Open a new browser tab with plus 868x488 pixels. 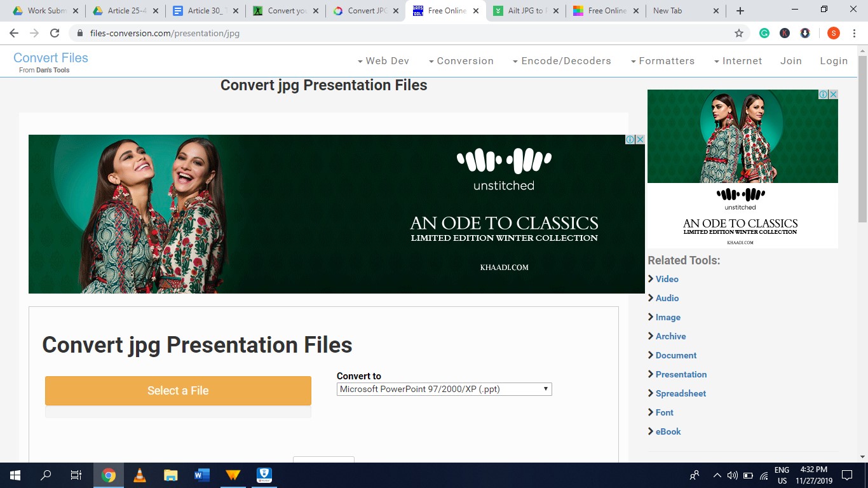740,11
